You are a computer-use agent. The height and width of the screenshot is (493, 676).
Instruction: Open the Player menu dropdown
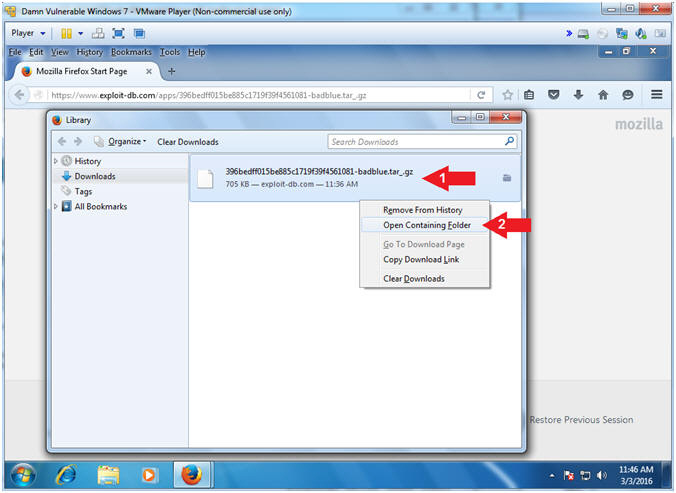point(28,33)
